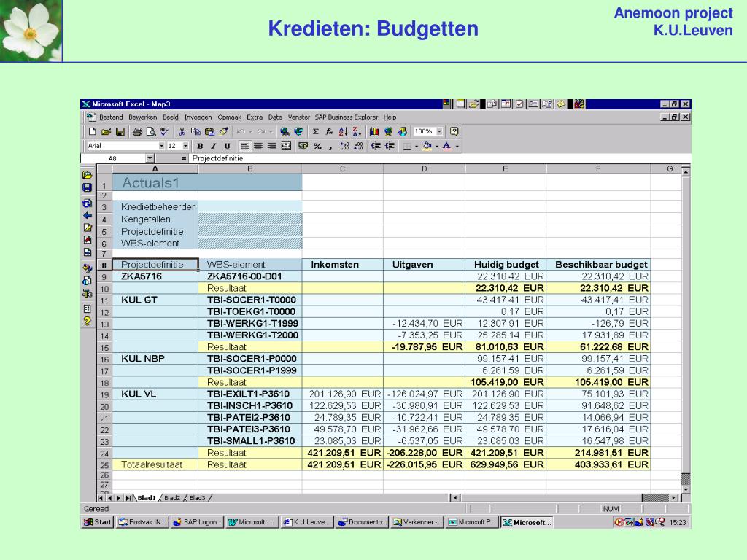
Task: Switch to SAP Logon taskbar button
Action: [x=197, y=522]
